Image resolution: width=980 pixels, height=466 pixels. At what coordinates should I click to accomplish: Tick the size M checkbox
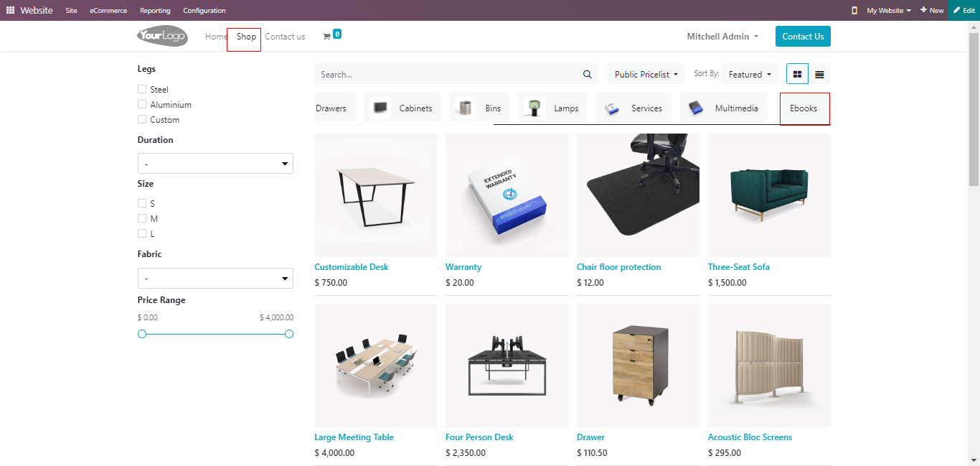[x=142, y=218]
